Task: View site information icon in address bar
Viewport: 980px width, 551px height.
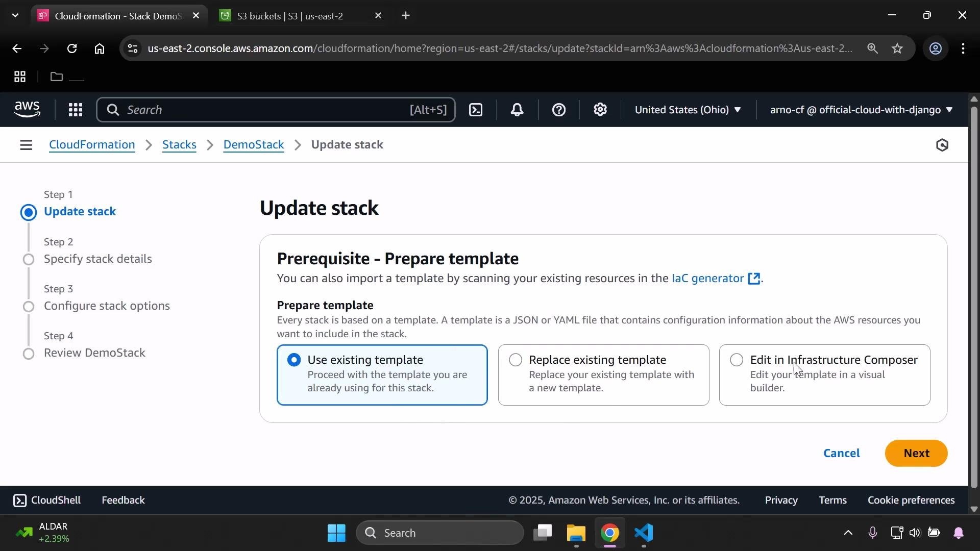Action: click(x=133, y=48)
